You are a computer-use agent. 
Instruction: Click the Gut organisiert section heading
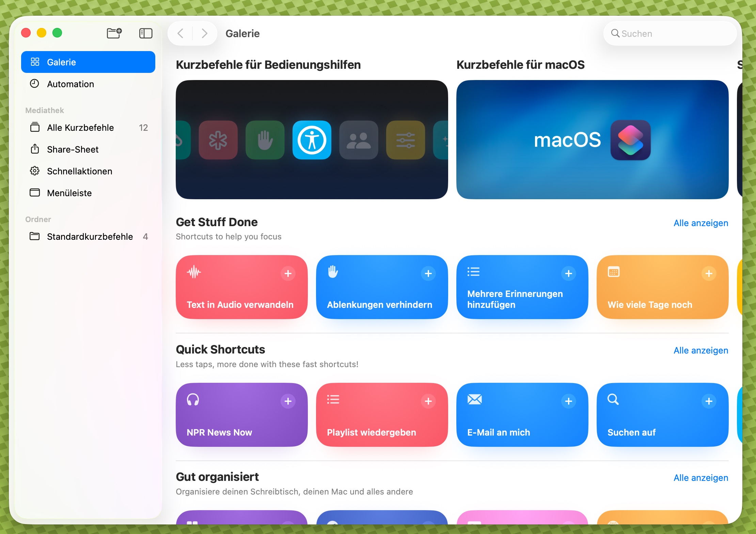217,477
